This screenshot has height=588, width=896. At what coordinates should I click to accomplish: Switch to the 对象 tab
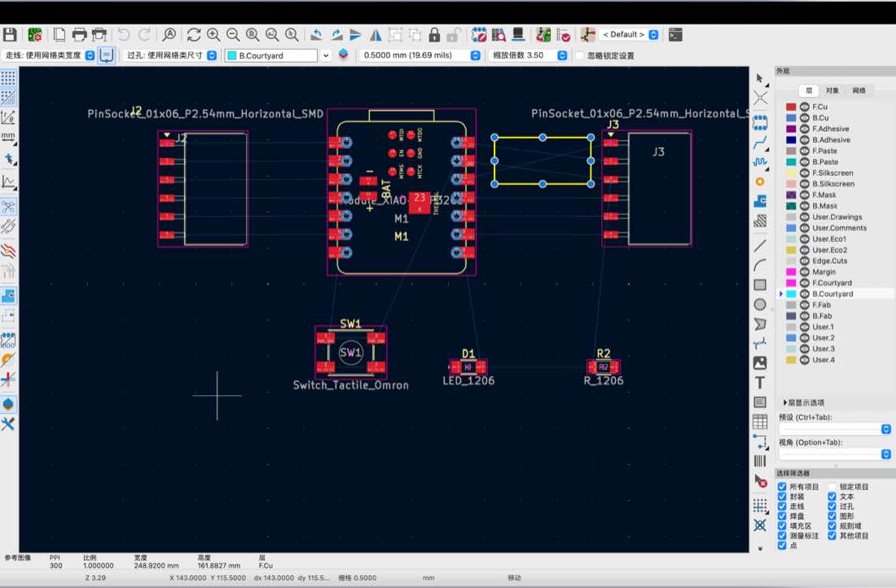point(832,90)
